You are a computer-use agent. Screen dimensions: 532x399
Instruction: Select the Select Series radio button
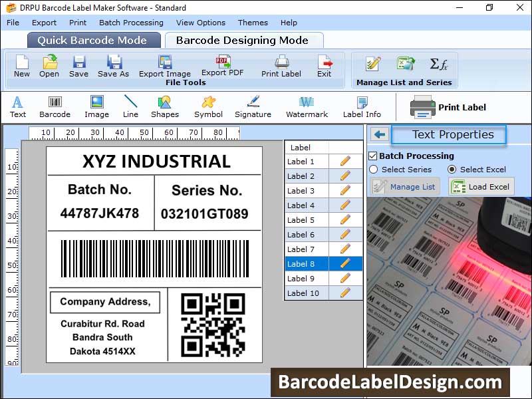tap(374, 170)
